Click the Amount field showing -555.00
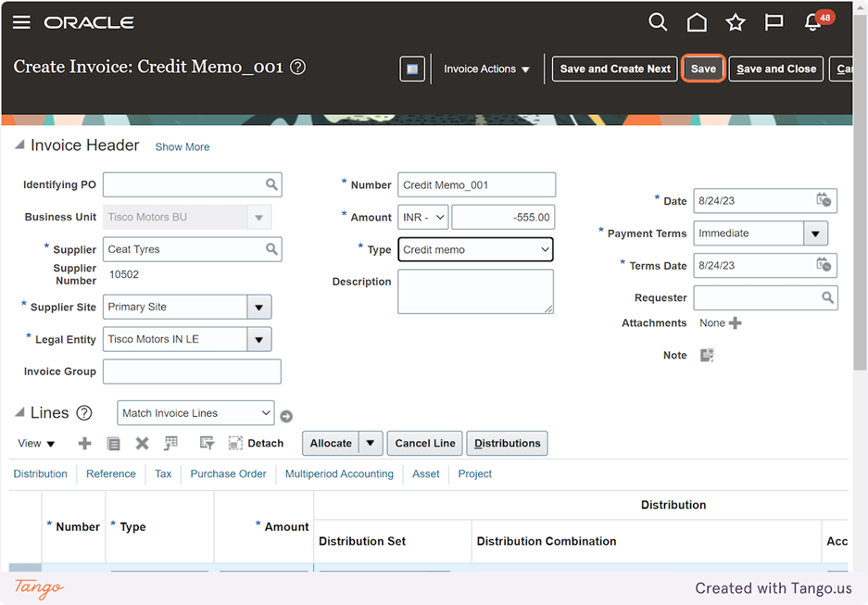 coord(503,217)
